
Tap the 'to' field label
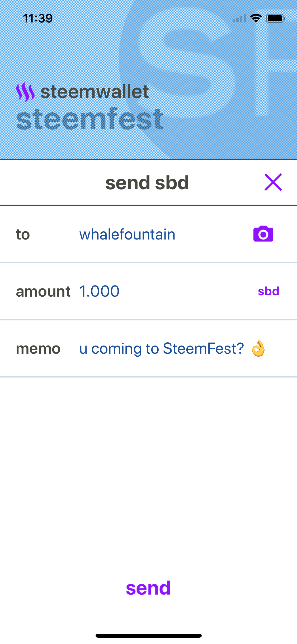click(23, 234)
